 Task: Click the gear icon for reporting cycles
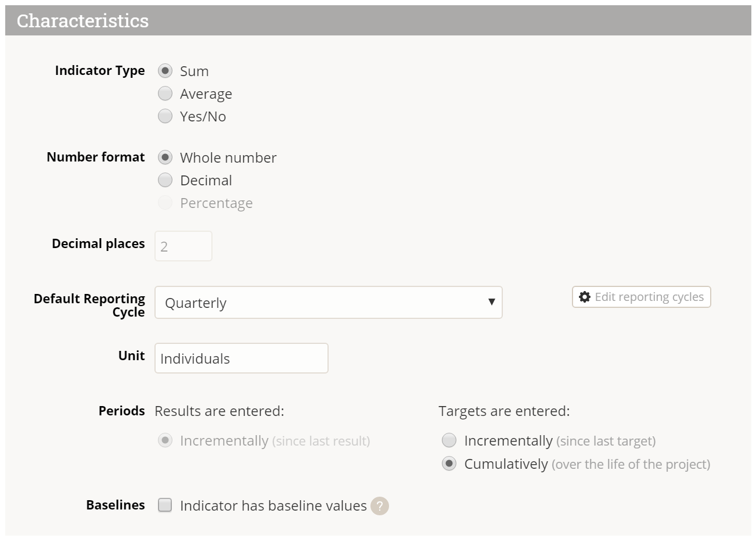click(x=585, y=297)
